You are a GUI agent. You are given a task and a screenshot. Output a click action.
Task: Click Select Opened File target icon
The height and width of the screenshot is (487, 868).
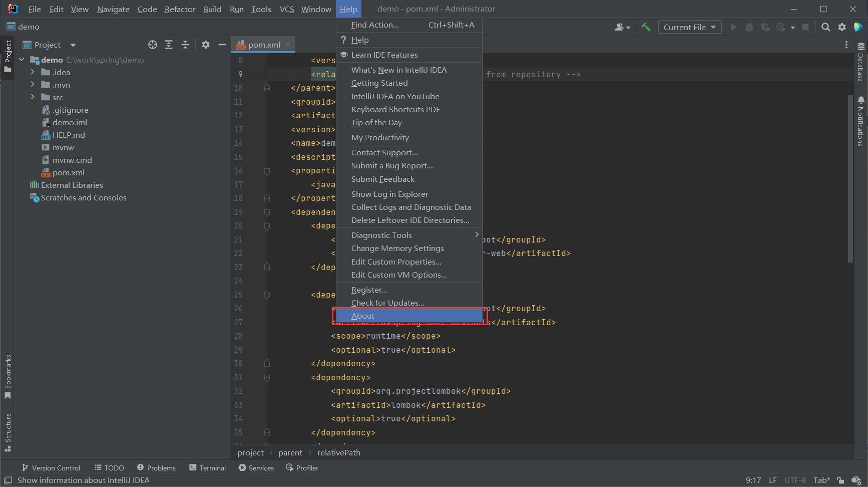click(x=153, y=45)
